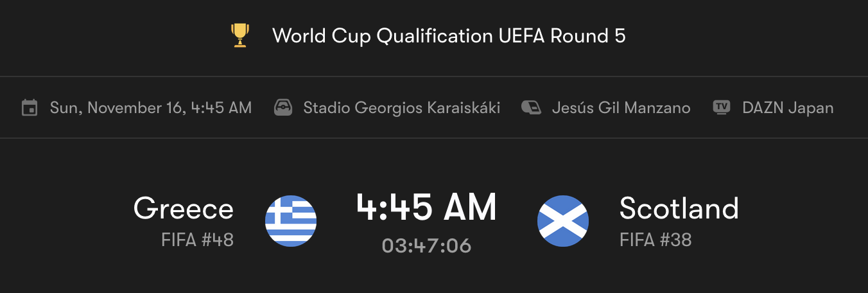Open the Greece team name
Viewport: 868px width, 293px height.
[x=184, y=209]
